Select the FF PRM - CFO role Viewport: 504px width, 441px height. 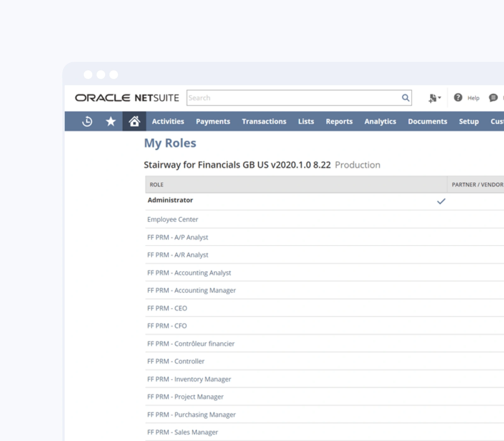[x=167, y=326]
